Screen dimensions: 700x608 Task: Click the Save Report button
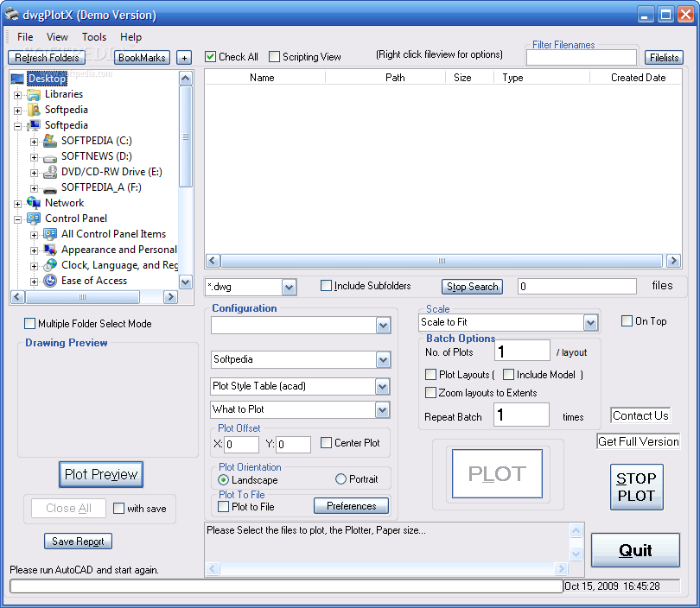coord(78,541)
